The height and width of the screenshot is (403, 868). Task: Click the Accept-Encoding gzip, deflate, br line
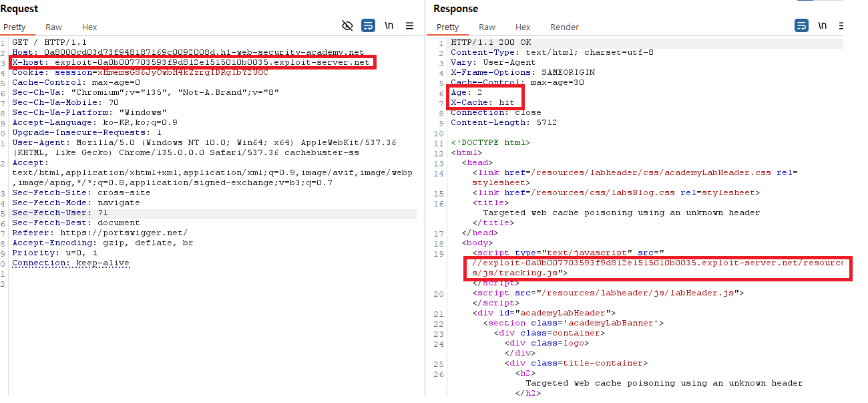[103, 243]
